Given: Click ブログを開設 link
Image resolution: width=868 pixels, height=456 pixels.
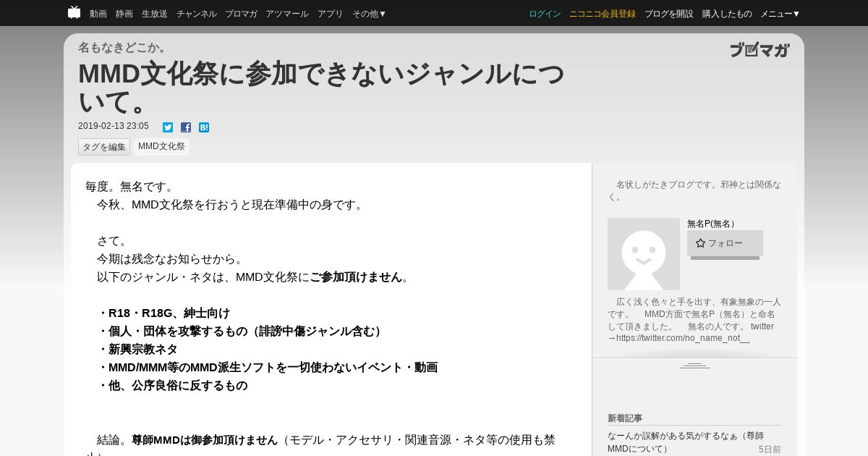Looking at the screenshot, I should pos(669,14).
